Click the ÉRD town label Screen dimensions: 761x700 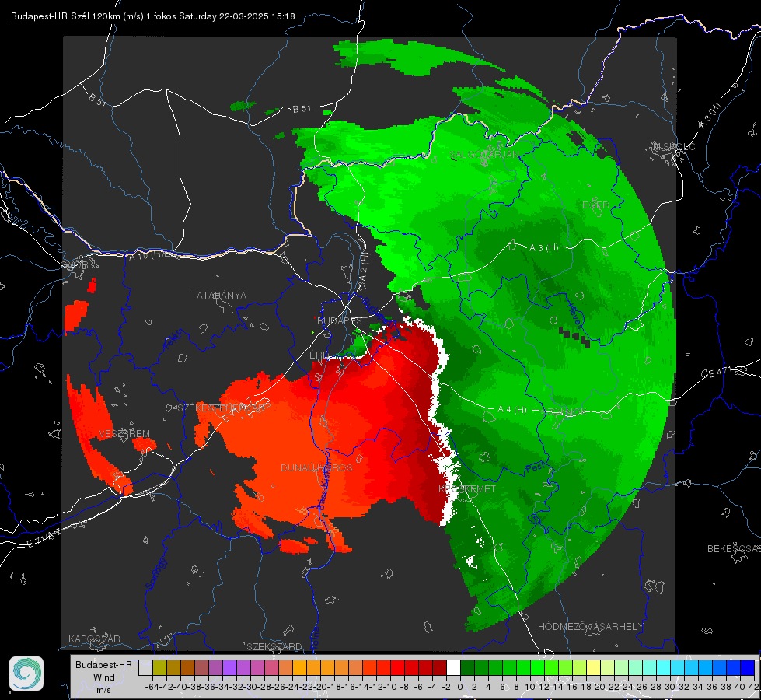(318, 355)
